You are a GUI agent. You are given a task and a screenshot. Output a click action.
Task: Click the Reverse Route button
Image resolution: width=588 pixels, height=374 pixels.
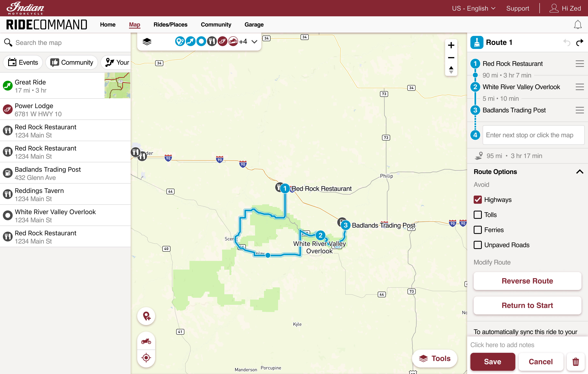527,281
